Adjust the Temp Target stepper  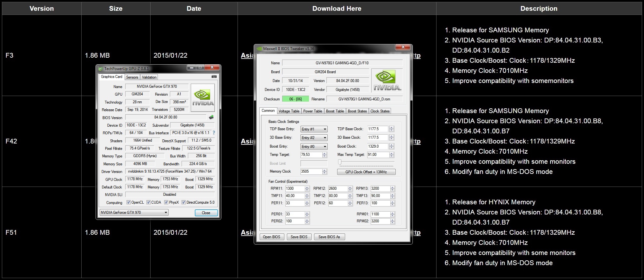pos(325,155)
